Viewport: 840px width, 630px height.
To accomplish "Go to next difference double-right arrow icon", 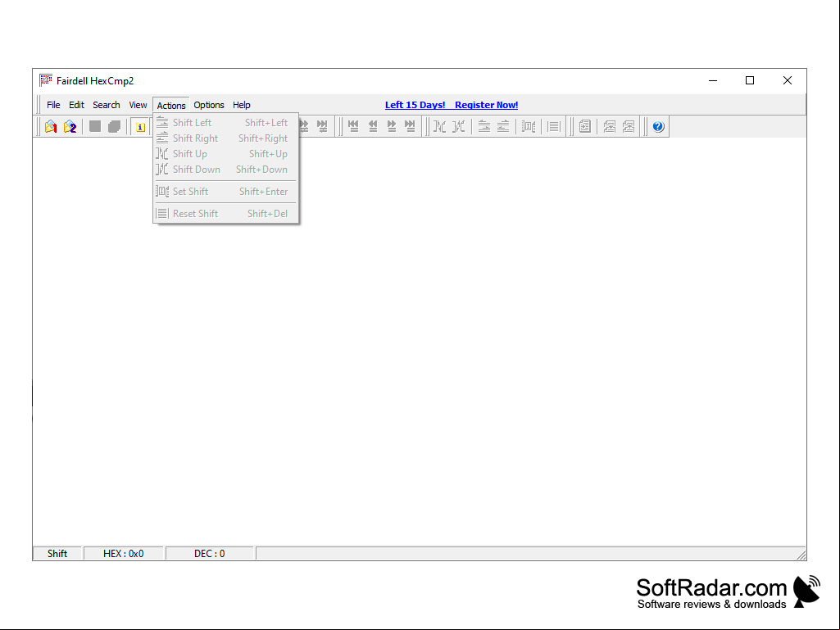I will (392, 126).
